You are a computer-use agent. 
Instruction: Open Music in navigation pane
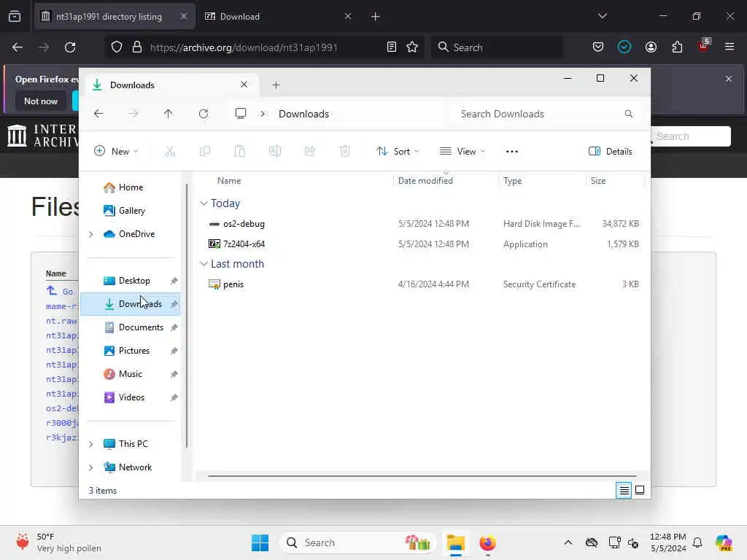point(131,374)
